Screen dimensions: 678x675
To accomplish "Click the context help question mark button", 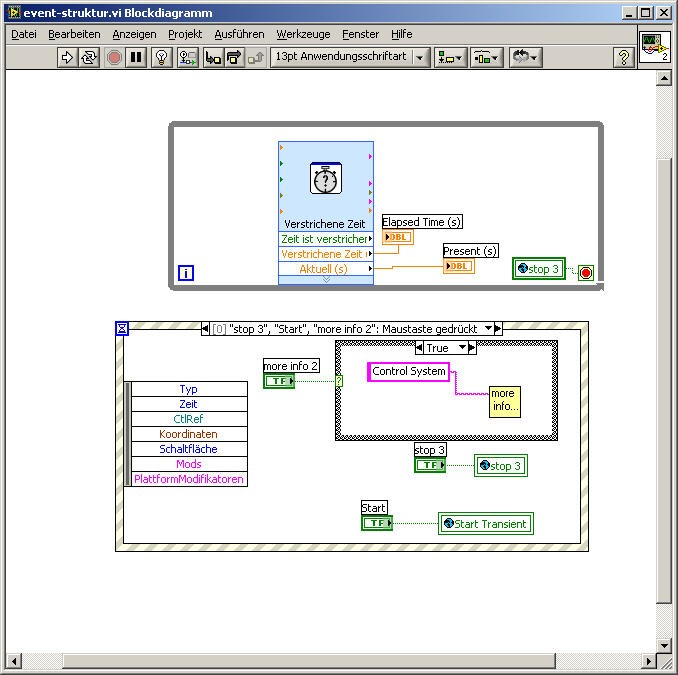I will [x=624, y=57].
